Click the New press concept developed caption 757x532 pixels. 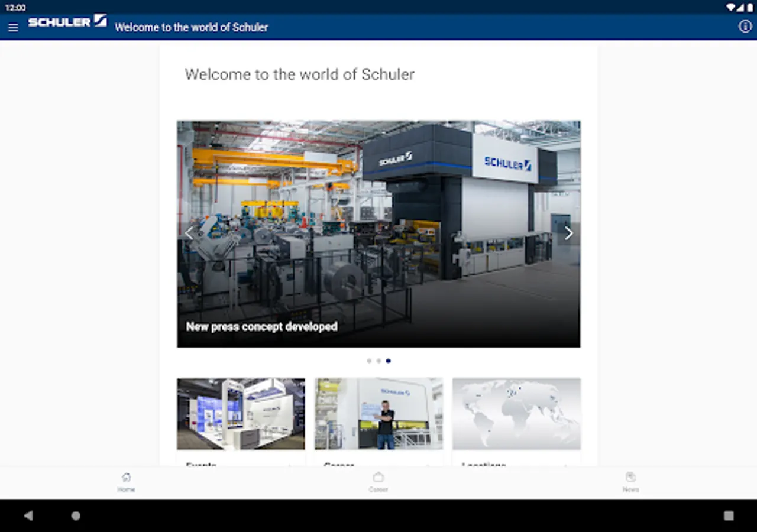[x=261, y=326]
